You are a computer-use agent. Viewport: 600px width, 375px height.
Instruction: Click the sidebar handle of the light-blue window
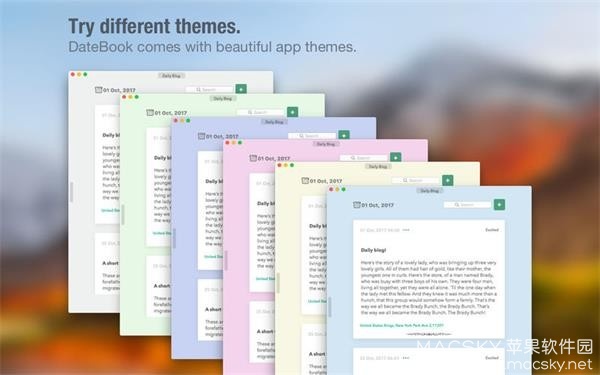330,306
